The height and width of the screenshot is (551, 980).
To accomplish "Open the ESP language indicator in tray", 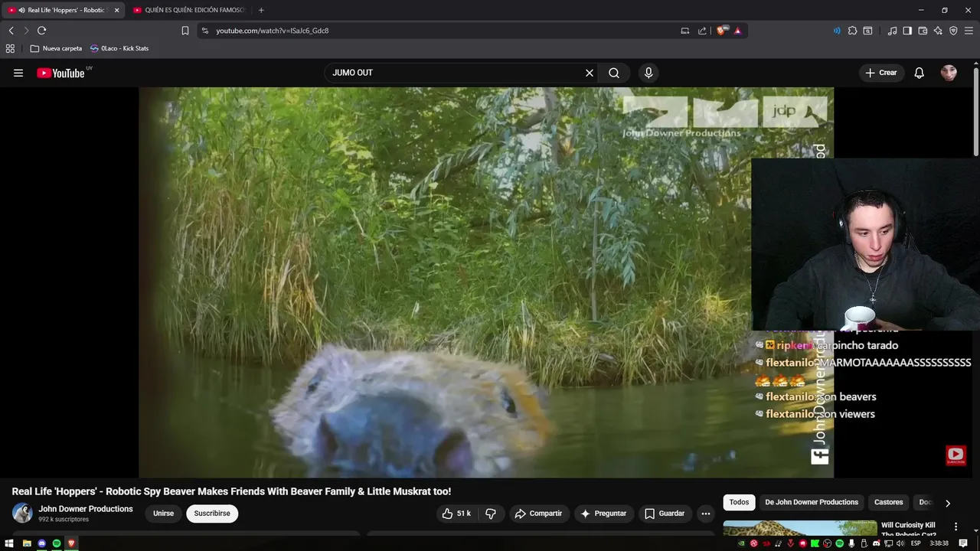I will [x=916, y=543].
